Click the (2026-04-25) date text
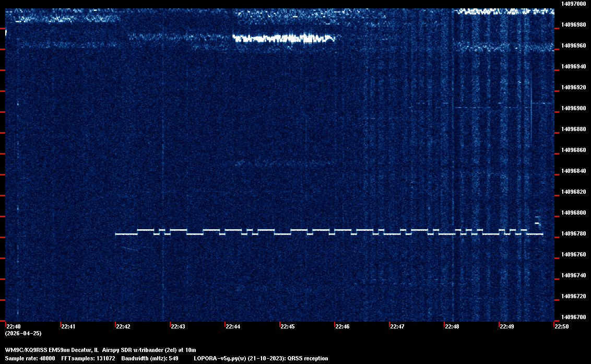 23,333
